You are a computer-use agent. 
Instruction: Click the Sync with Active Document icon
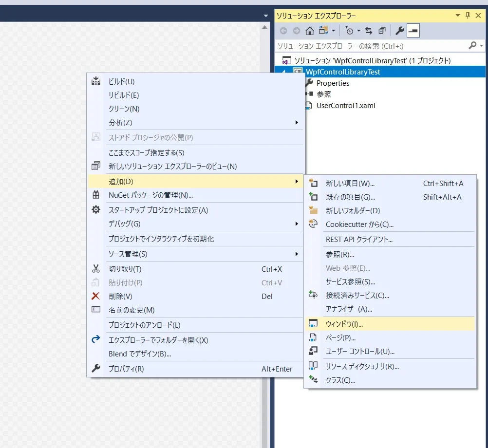pos(369,31)
